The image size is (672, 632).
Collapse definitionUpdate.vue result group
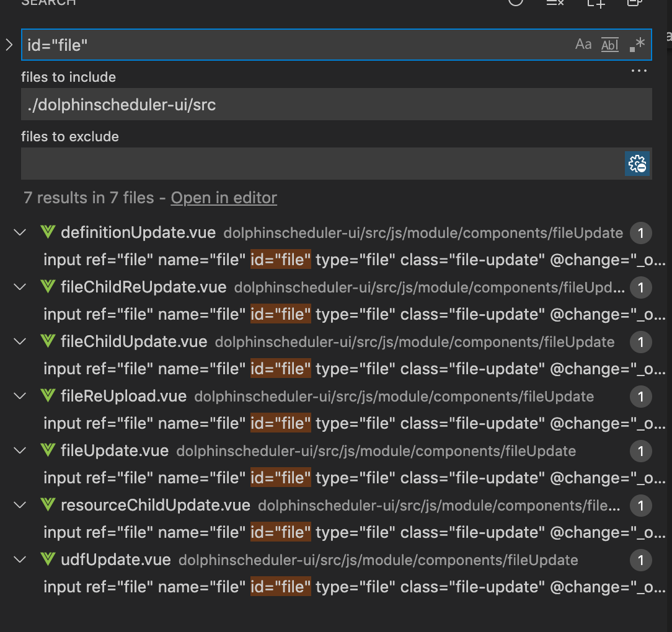pyautogui.click(x=20, y=232)
